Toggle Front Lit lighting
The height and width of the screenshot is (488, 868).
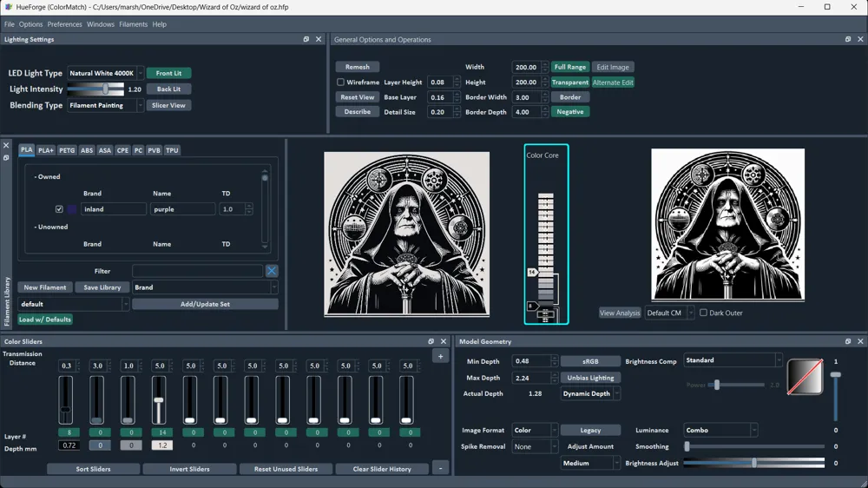(169, 73)
